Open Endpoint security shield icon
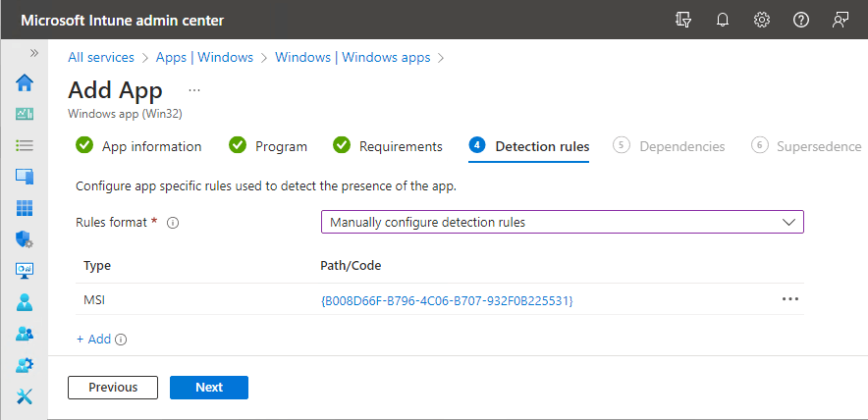The height and width of the screenshot is (420, 868). [x=25, y=239]
